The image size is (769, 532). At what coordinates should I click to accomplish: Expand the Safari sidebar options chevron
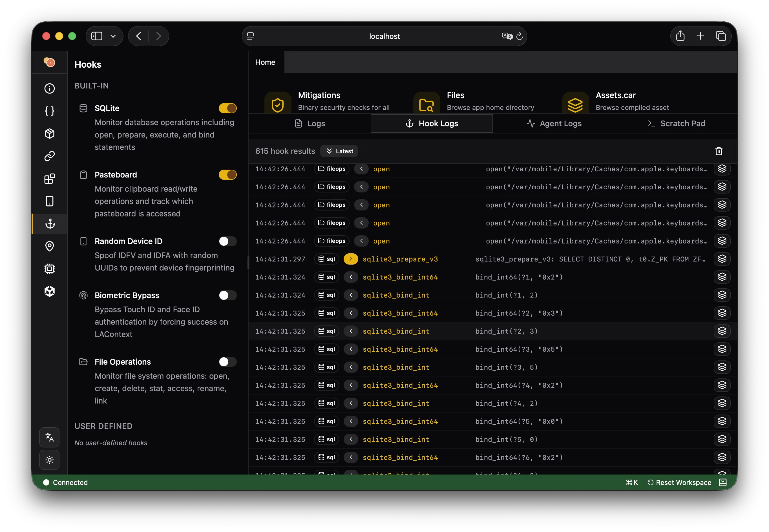[113, 36]
